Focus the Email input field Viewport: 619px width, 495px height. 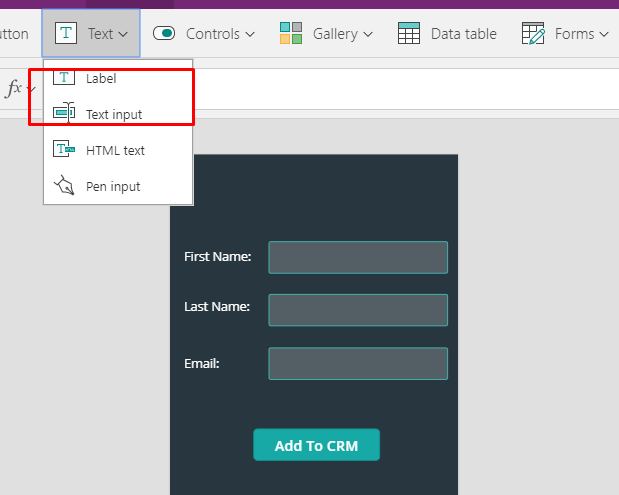(x=357, y=363)
